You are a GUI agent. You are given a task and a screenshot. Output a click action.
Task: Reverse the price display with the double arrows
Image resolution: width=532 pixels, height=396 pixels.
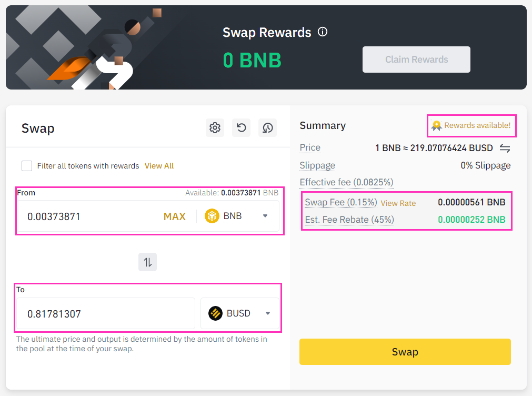coord(505,148)
